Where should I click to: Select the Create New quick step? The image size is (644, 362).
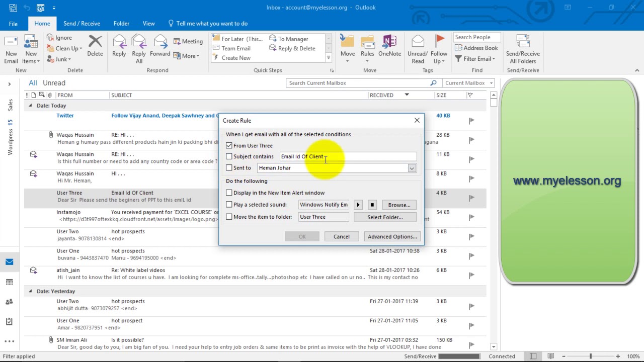[x=231, y=58]
